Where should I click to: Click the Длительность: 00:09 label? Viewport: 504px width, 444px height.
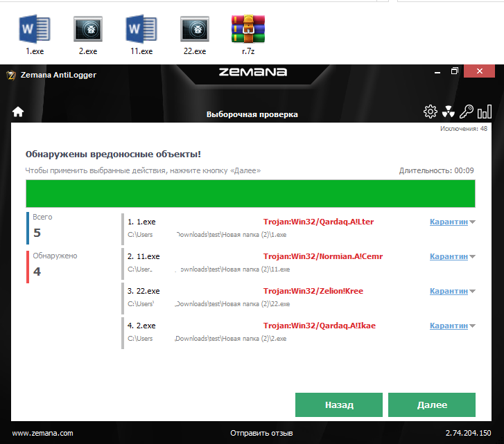coord(436,170)
